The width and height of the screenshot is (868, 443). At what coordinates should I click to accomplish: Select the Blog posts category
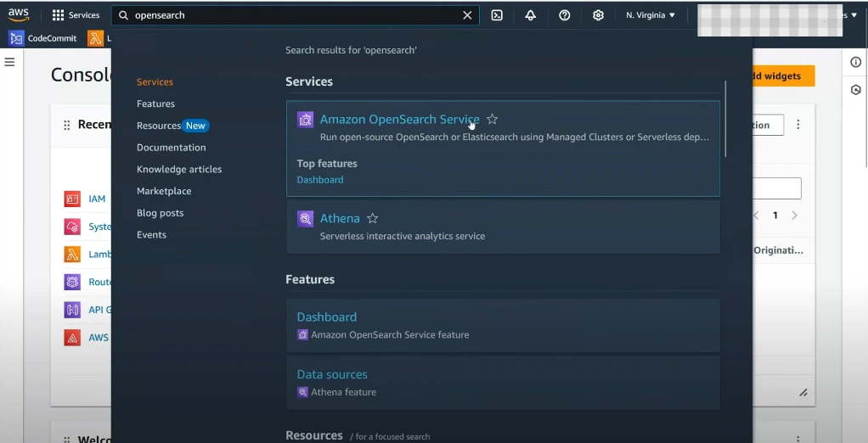(160, 213)
